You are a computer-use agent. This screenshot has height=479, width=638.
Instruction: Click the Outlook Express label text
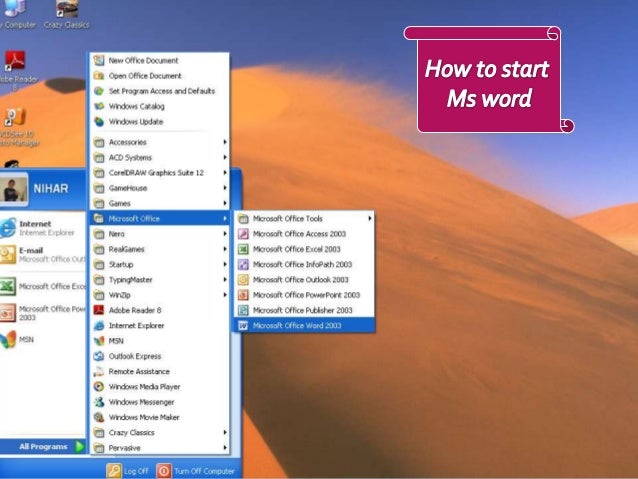coord(135,356)
